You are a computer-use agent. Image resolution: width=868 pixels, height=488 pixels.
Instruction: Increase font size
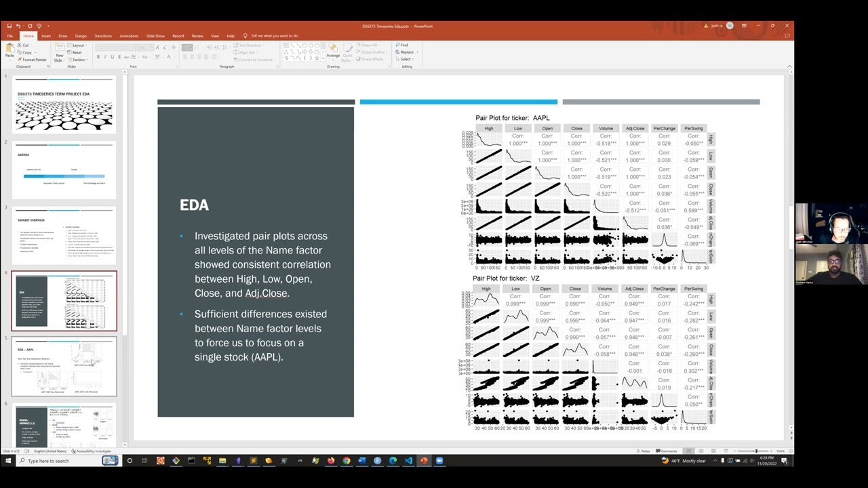pyautogui.click(x=158, y=47)
